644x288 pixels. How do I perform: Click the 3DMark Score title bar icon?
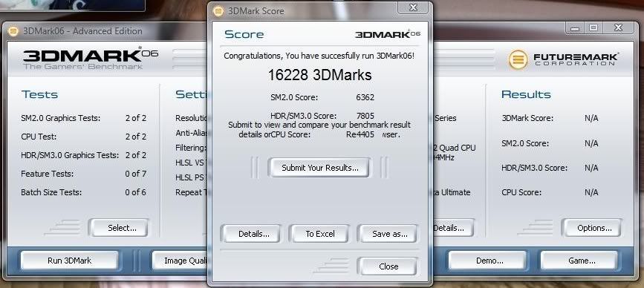[219, 11]
